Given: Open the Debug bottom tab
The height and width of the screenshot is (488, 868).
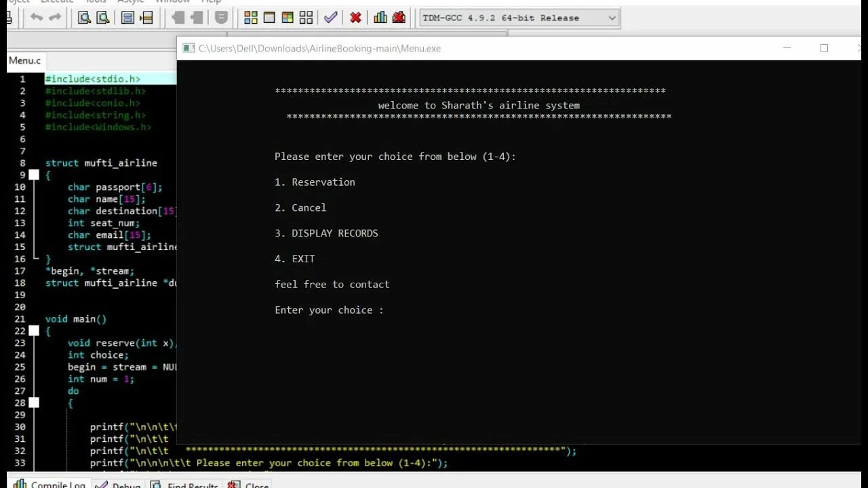Looking at the screenshot, I should pyautogui.click(x=119, y=485).
